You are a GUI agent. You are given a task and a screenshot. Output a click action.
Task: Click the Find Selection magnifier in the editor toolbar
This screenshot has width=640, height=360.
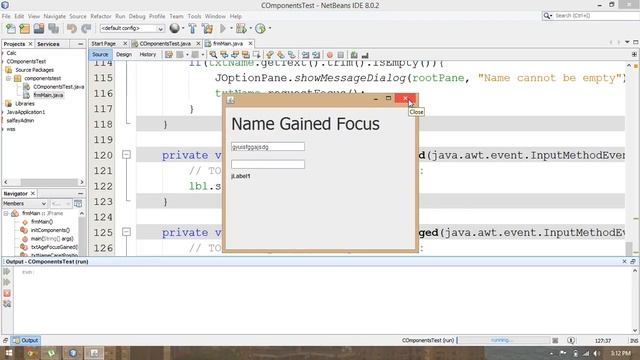click(213, 55)
